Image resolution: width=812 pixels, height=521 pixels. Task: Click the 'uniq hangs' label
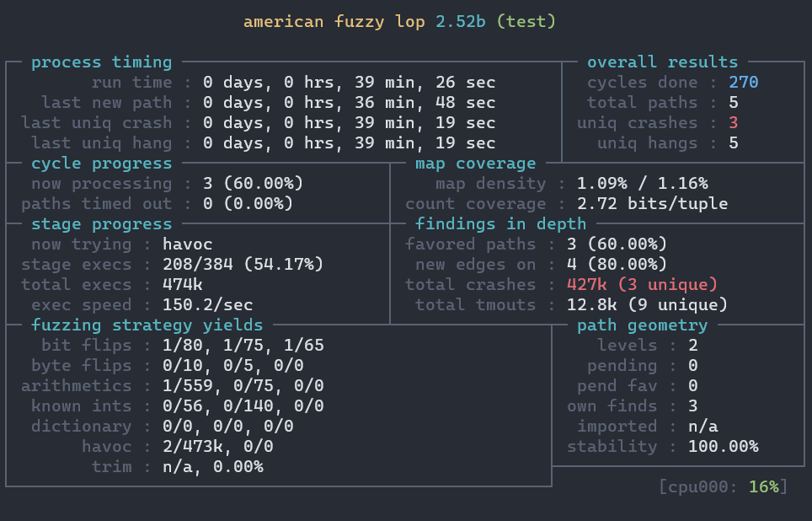tap(647, 143)
